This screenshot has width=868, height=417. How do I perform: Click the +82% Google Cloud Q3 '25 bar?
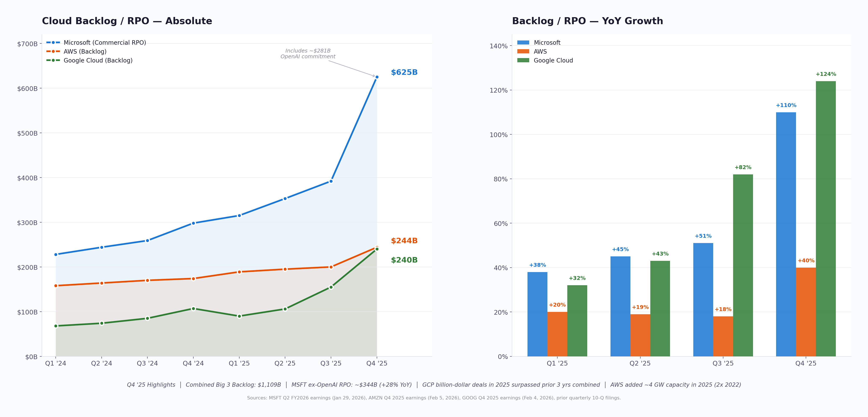(743, 265)
